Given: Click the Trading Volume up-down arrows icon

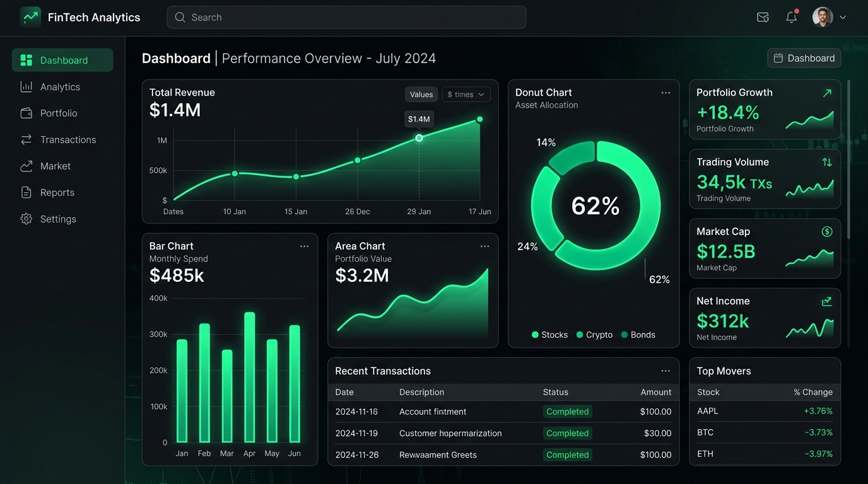Looking at the screenshot, I should coord(827,162).
